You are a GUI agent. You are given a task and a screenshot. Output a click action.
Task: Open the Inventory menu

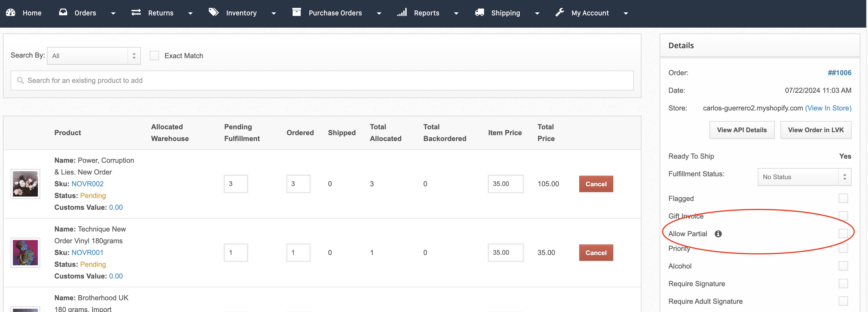point(241,13)
